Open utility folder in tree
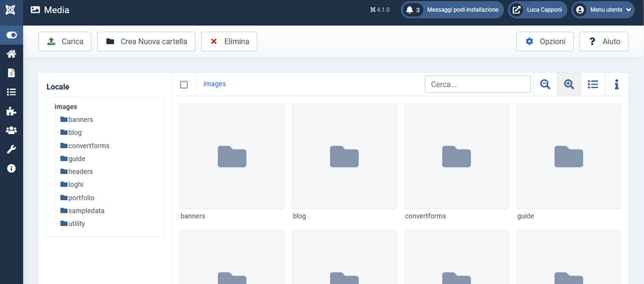644x284 pixels. (x=73, y=224)
